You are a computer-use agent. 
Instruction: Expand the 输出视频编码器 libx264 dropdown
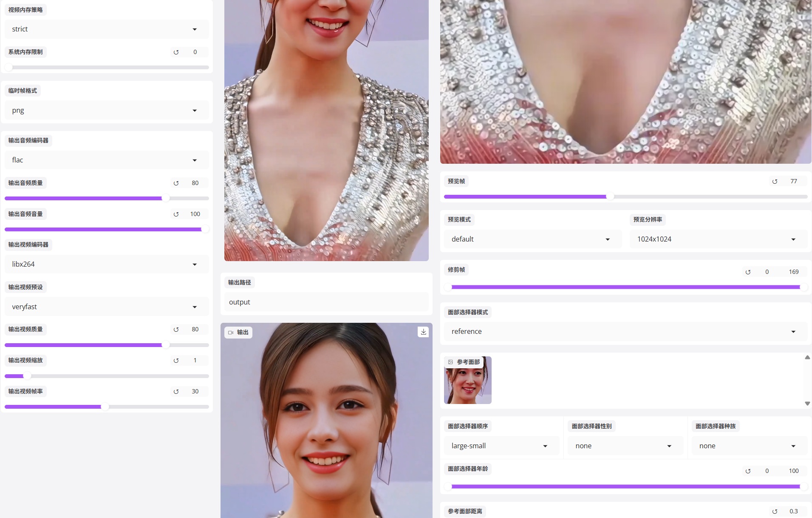(x=106, y=265)
